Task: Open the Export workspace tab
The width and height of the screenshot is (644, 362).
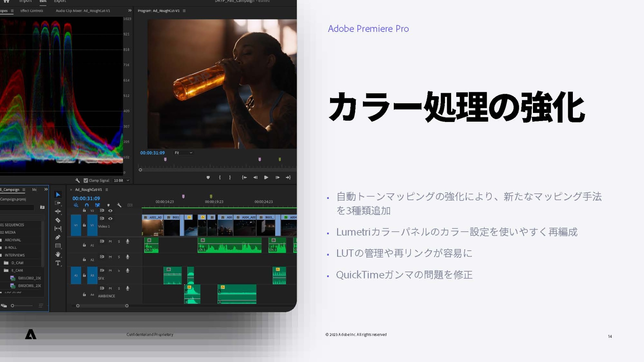Action: tap(60, 1)
